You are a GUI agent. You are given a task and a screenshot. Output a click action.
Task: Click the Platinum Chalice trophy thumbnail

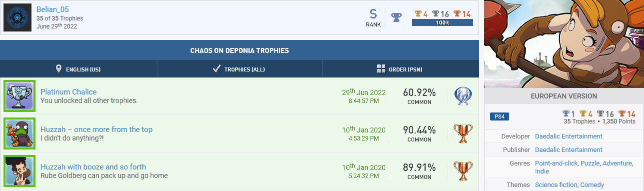point(19,96)
